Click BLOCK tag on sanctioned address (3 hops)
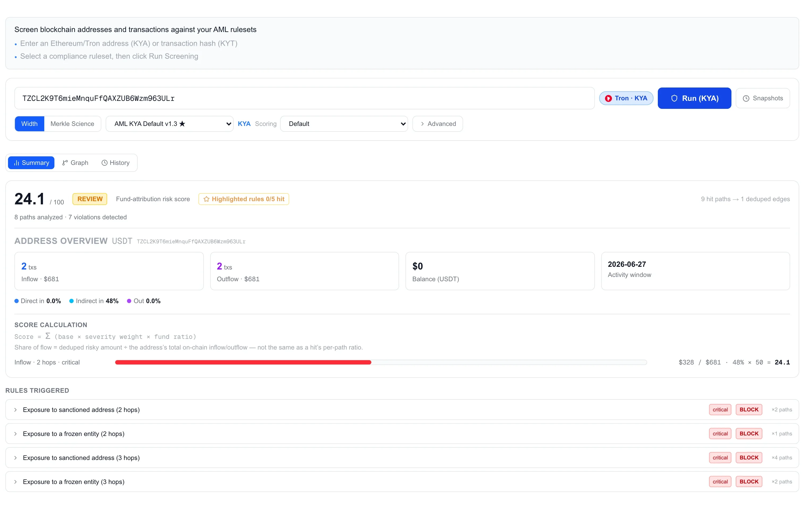This screenshot has width=812, height=508. coord(749,458)
